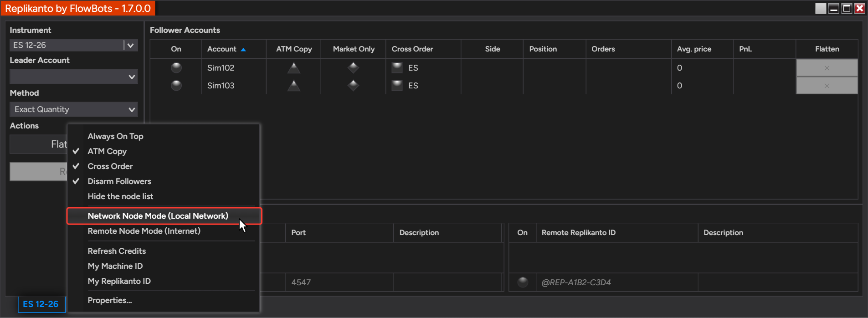Click the Position column header
The width and height of the screenshot is (868, 318).
[x=555, y=49]
